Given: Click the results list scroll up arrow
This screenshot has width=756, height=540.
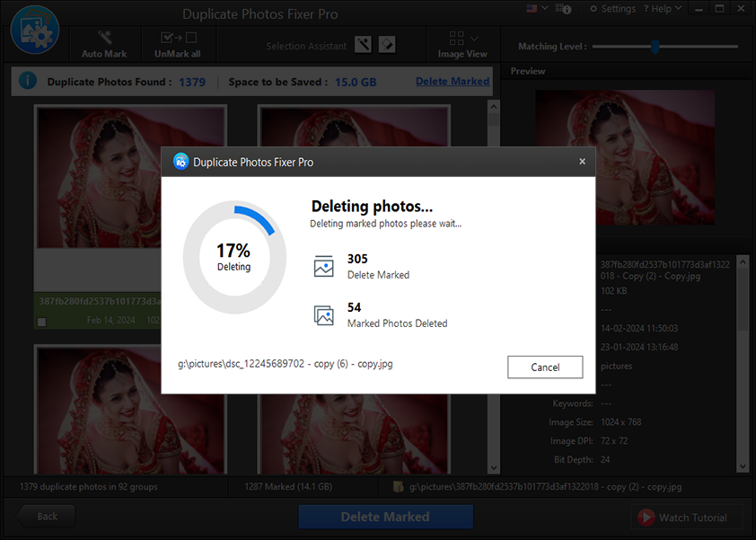Looking at the screenshot, I should (x=493, y=106).
